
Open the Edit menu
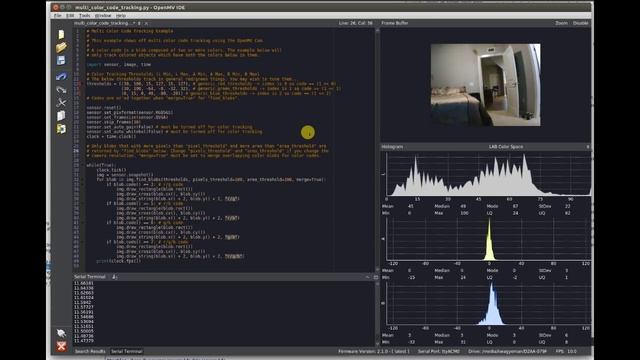(70, 16)
